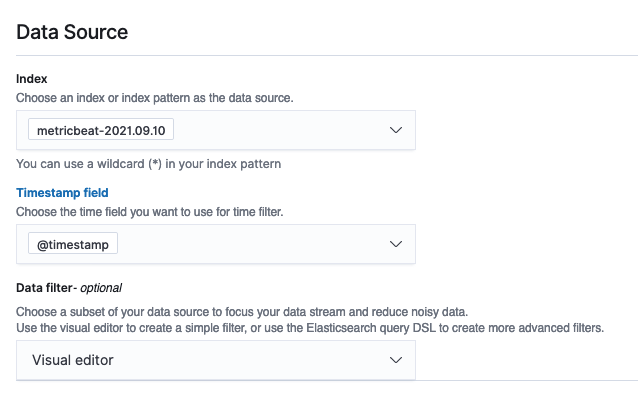The image size is (638, 411).
Task: Expand the Timestamp field chevron arrow
Action: coord(395,244)
